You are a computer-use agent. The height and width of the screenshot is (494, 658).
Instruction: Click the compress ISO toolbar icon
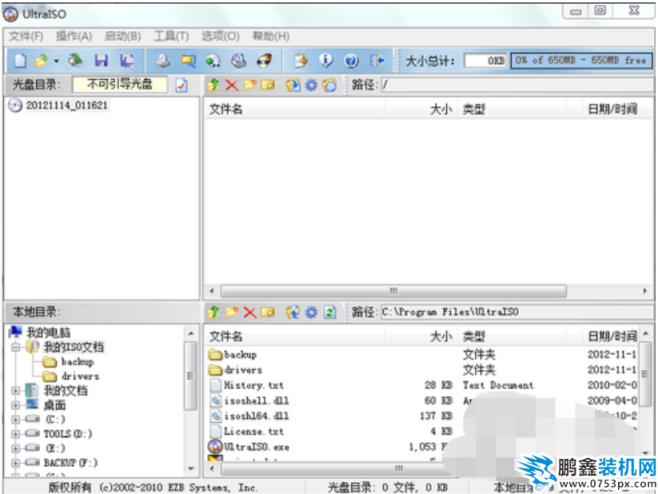(x=188, y=61)
